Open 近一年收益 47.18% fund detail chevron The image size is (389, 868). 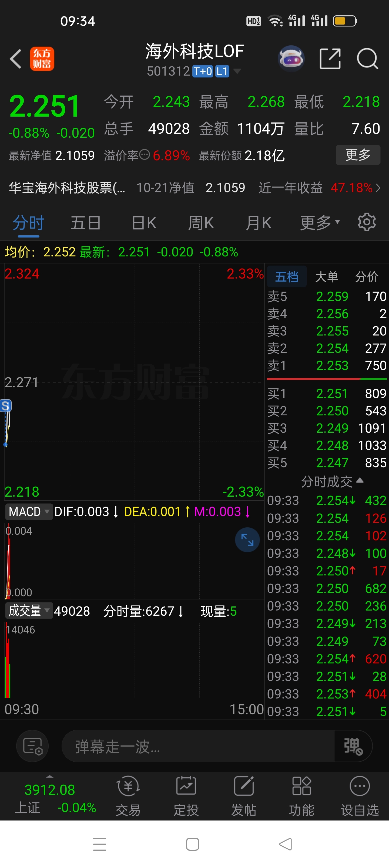(x=378, y=188)
